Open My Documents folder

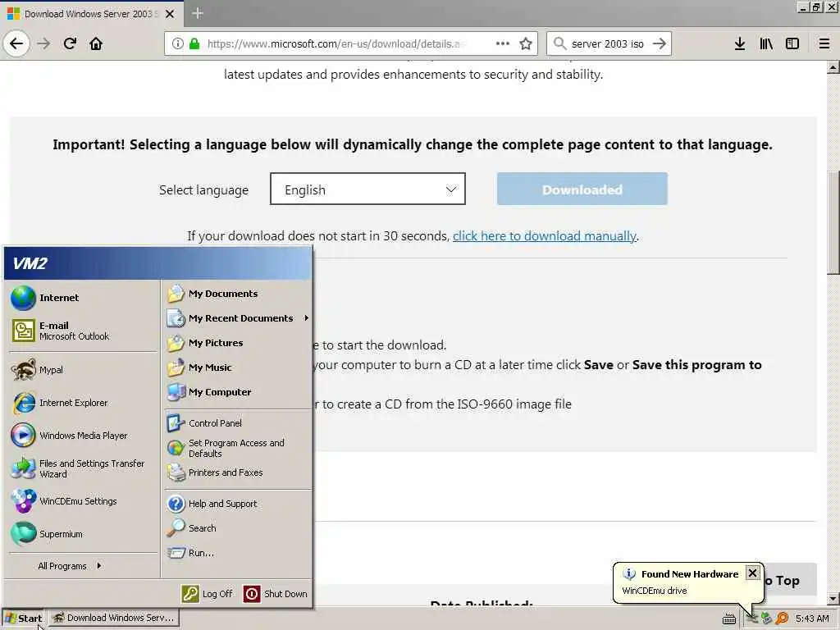tap(237, 294)
